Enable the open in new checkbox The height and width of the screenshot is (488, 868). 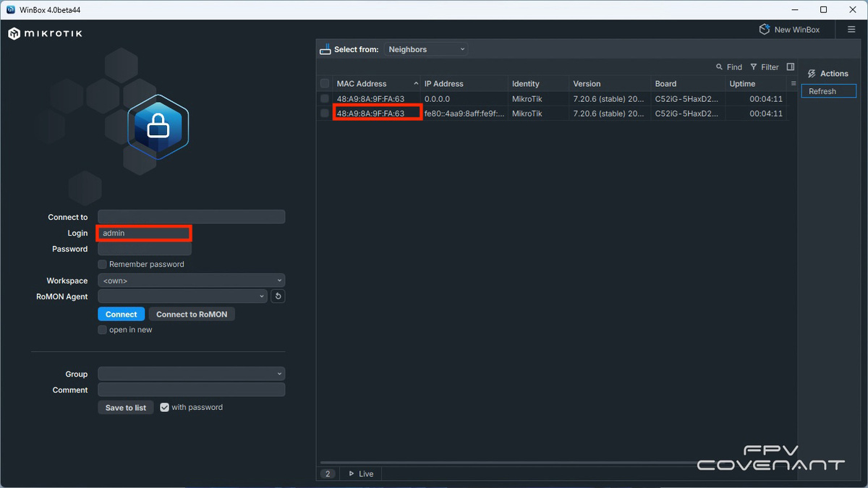(103, 330)
